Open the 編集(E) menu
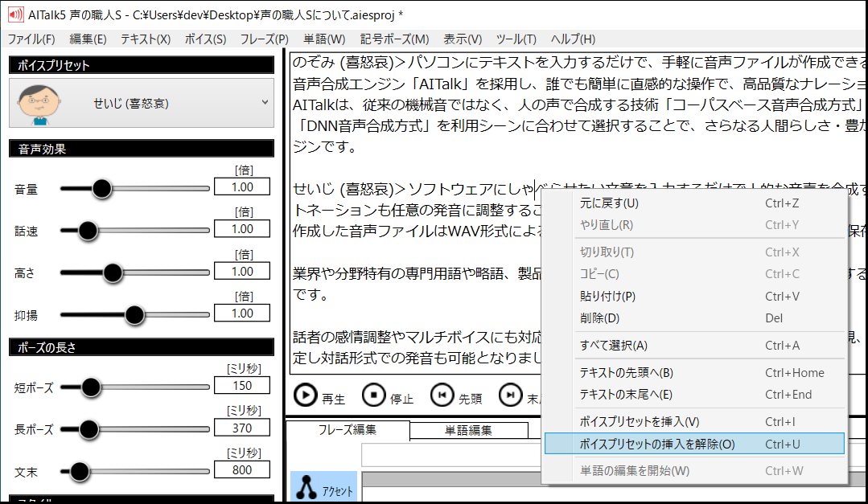The width and height of the screenshot is (868, 504). click(88, 39)
